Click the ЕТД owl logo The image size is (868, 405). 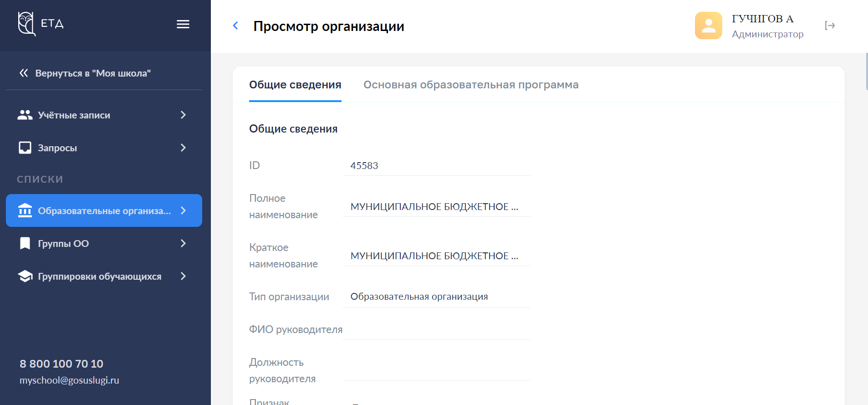(x=26, y=24)
